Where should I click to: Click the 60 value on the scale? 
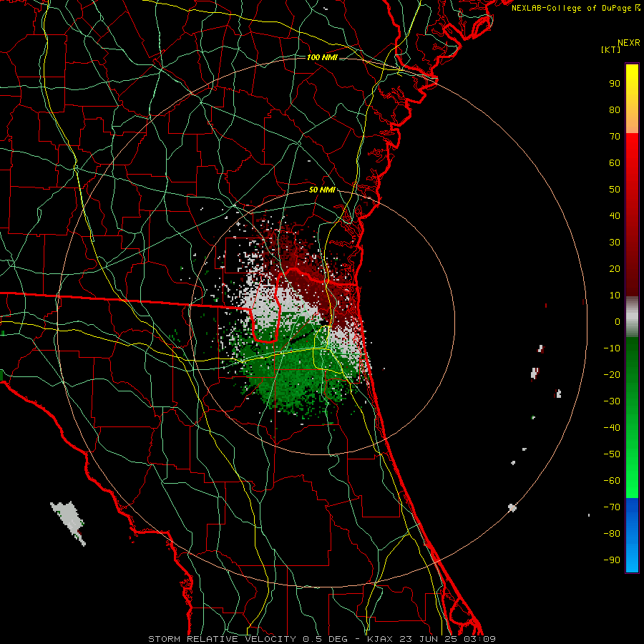tap(615, 163)
